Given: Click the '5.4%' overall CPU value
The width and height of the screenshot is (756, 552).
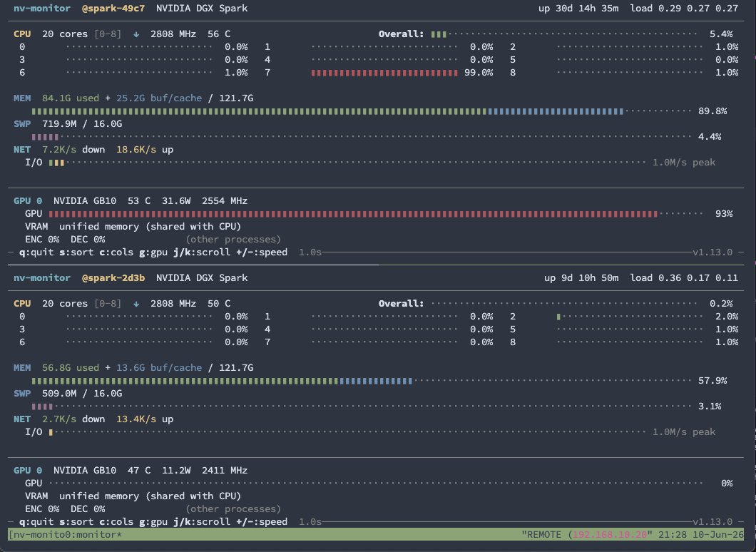Looking at the screenshot, I should click(721, 34).
